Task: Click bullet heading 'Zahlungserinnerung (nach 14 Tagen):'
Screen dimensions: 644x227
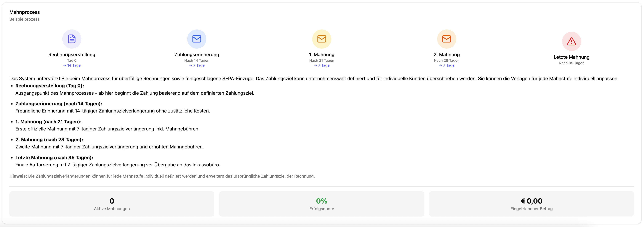Action: (x=59, y=104)
